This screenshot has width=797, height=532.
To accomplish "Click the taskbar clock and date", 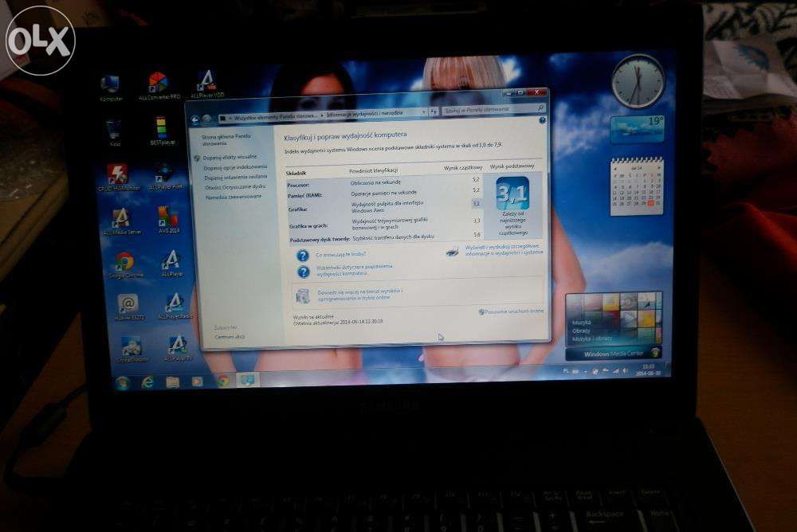I will (x=647, y=370).
